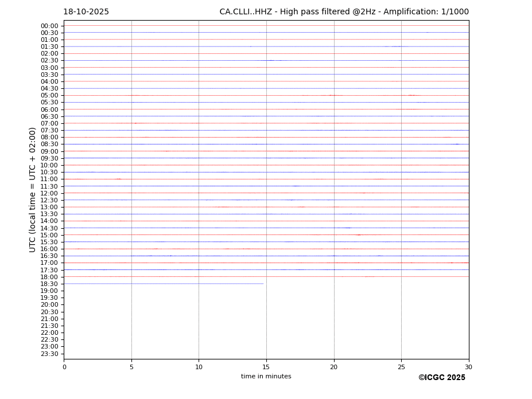Screen dimensions: 532x399
Task: Select the 23:30 time row label
Action: 49,354
